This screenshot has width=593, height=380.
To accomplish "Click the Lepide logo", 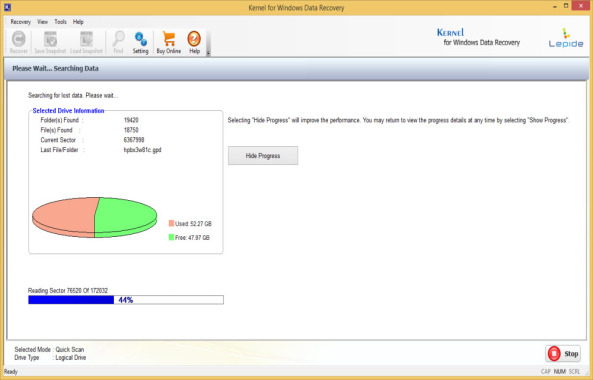I will [566, 38].
